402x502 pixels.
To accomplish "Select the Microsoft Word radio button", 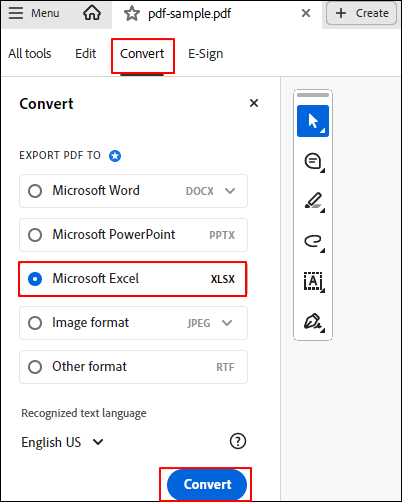I will [35, 191].
